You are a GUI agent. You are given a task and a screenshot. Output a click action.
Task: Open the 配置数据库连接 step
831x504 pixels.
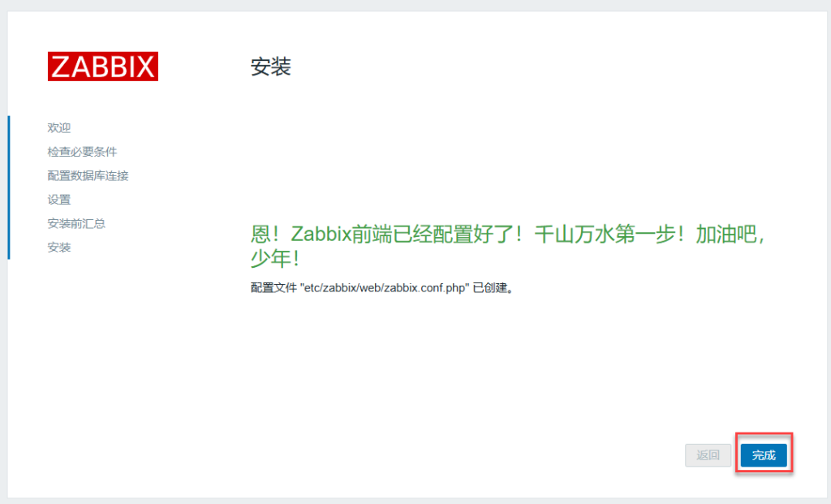[x=88, y=175]
